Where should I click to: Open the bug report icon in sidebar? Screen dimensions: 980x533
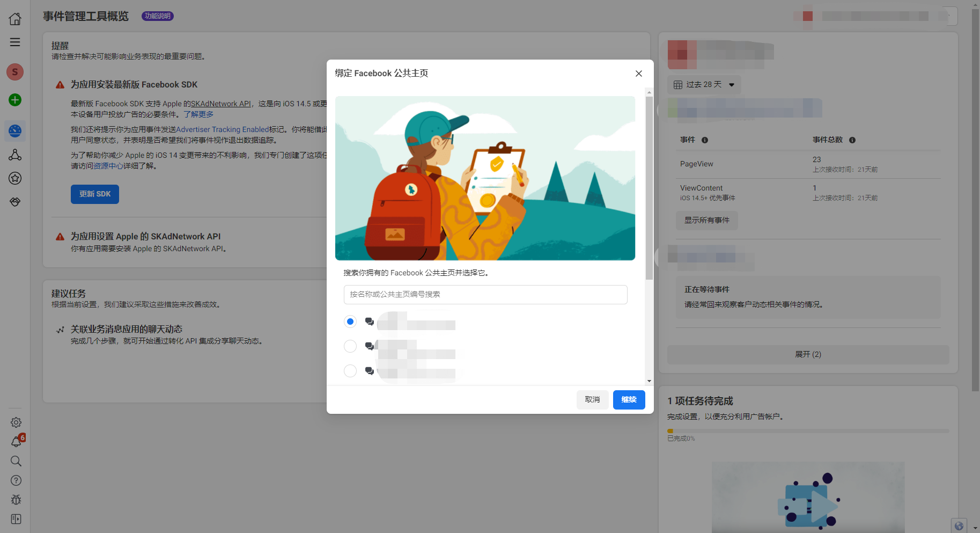point(16,500)
